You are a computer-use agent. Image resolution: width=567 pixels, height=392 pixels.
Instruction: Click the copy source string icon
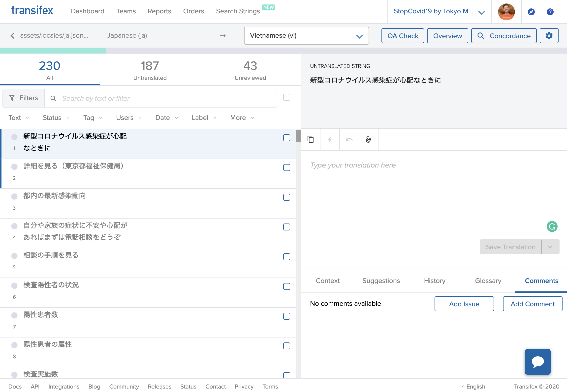click(x=310, y=140)
